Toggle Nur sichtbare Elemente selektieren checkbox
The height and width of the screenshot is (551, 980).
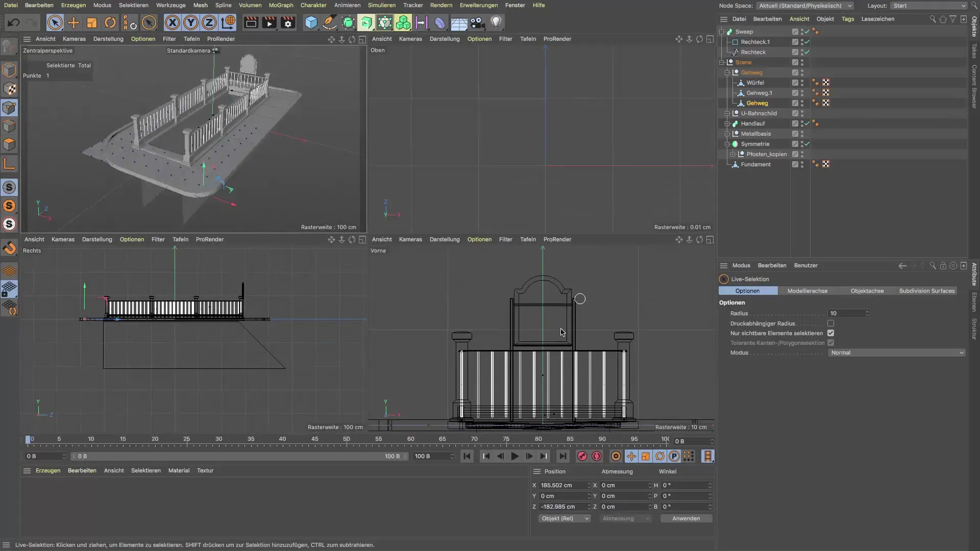[x=830, y=333]
